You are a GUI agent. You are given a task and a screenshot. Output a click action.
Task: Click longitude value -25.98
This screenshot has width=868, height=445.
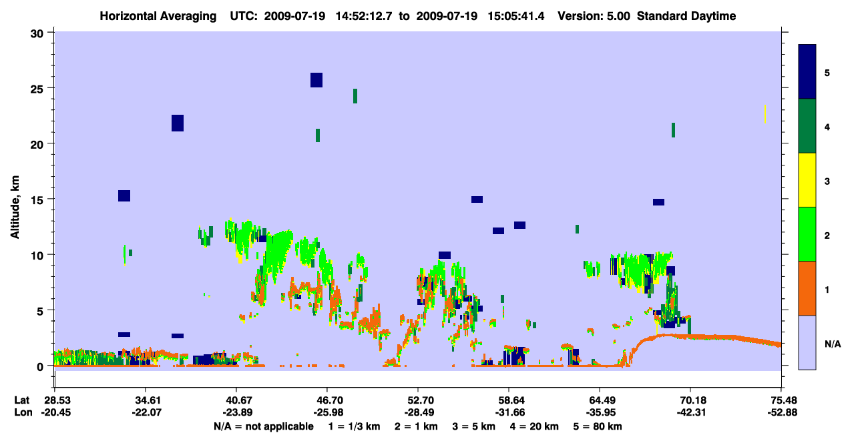327,412
